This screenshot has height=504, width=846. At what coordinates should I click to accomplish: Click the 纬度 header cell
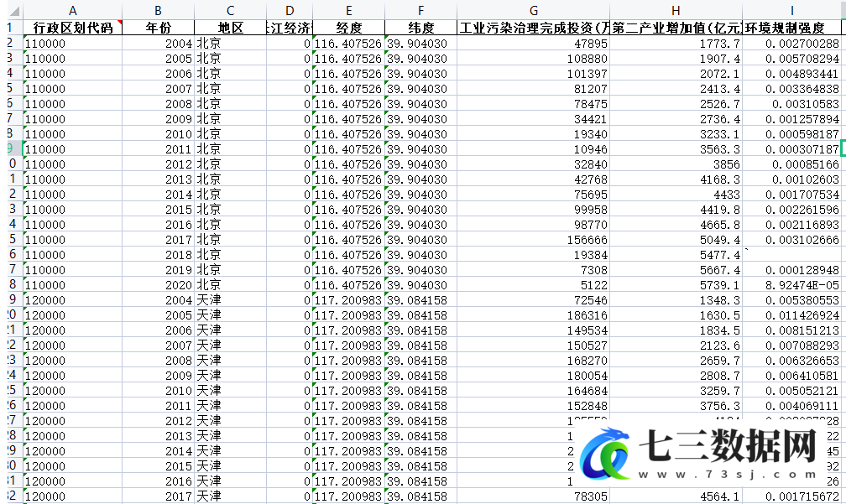[420, 28]
